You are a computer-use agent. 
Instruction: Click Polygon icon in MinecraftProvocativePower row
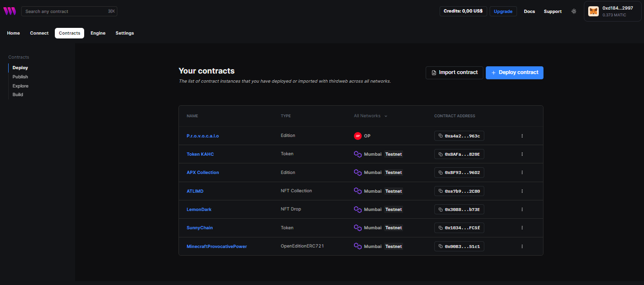(x=357, y=247)
